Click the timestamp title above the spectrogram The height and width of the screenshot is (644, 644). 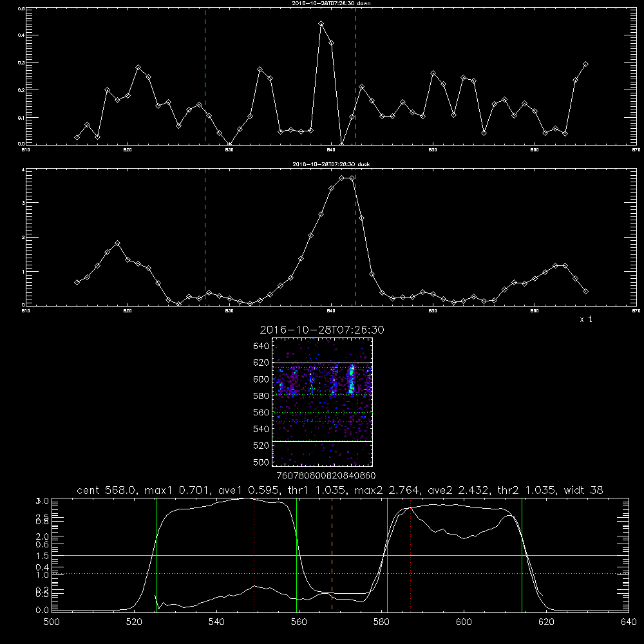pos(322,330)
